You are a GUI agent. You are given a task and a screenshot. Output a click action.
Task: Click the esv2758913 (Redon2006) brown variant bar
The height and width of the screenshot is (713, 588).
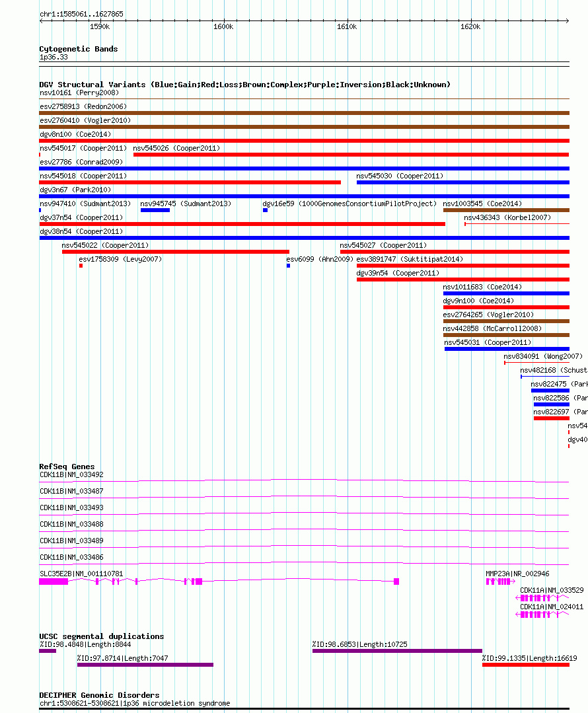tap(304, 113)
